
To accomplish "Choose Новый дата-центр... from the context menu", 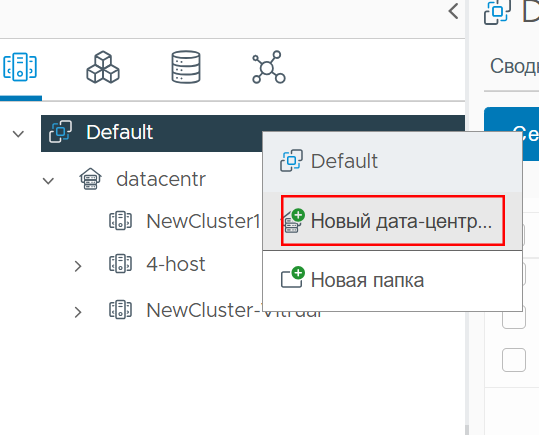I will click(393, 220).
